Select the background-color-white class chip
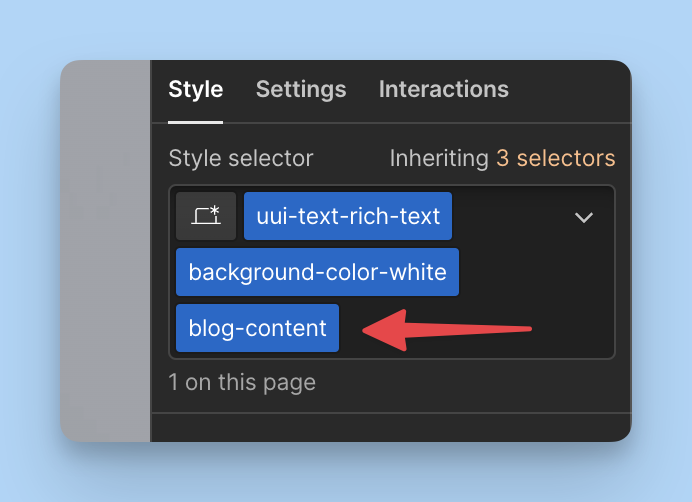This screenshot has width=692, height=502. tap(317, 272)
